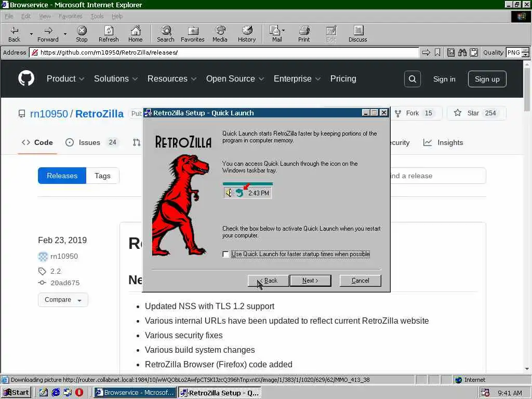Refresh the page using Refresh icon
Viewport: 532px width, 399px height.
(109, 34)
